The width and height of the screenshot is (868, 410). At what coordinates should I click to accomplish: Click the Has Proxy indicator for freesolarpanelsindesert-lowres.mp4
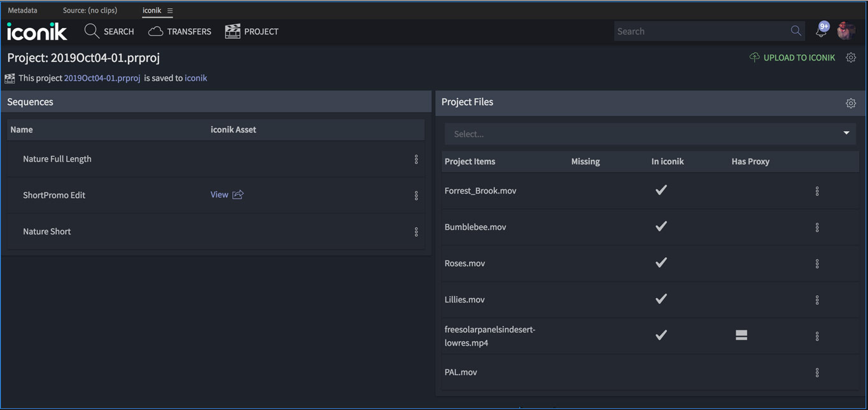[x=741, y=336]
